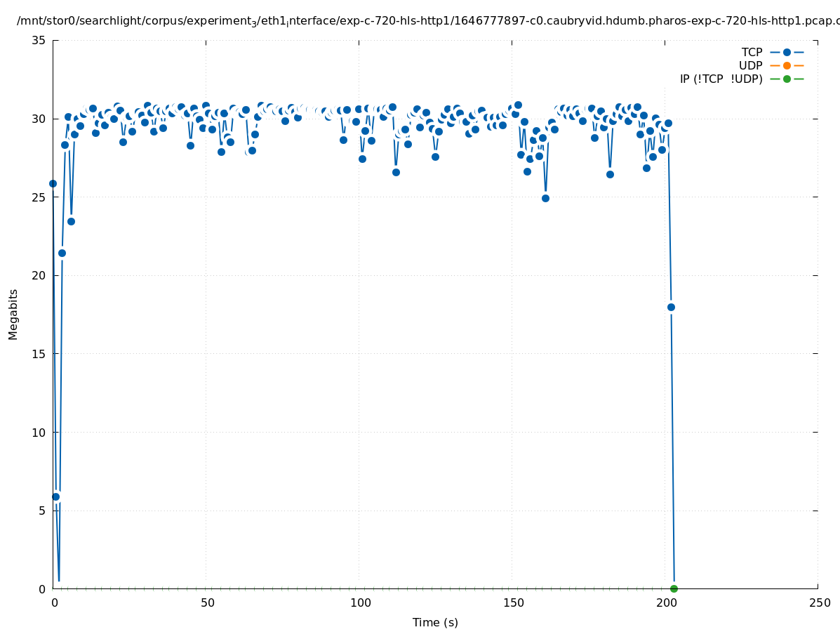Click the first TCP data point near 26 Megabits

coord(53,183)
